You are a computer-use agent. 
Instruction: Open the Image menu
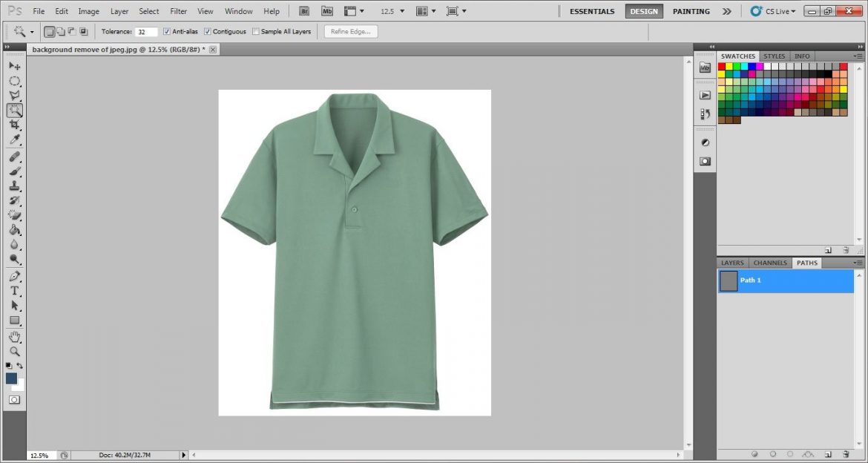tap(88, 11)
